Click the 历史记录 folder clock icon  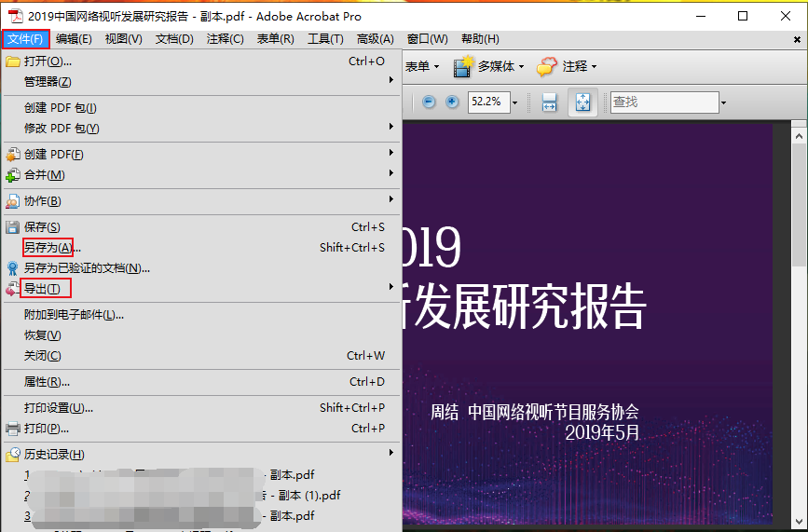click(13, 455)
